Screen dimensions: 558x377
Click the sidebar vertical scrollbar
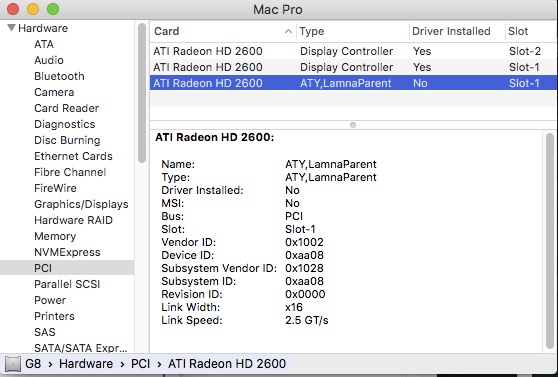(x=142, y=93)
